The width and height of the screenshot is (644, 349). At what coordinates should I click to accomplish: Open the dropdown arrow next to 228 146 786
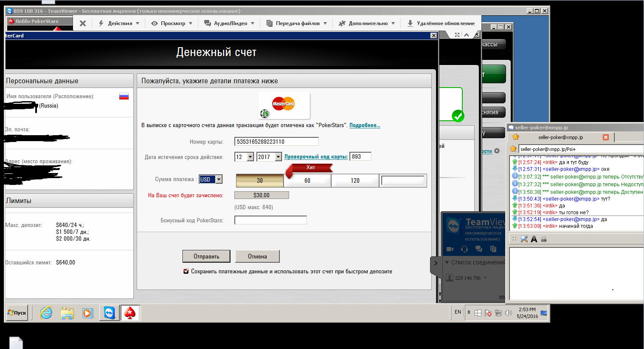pyautogui.click(x=485, y=278)
